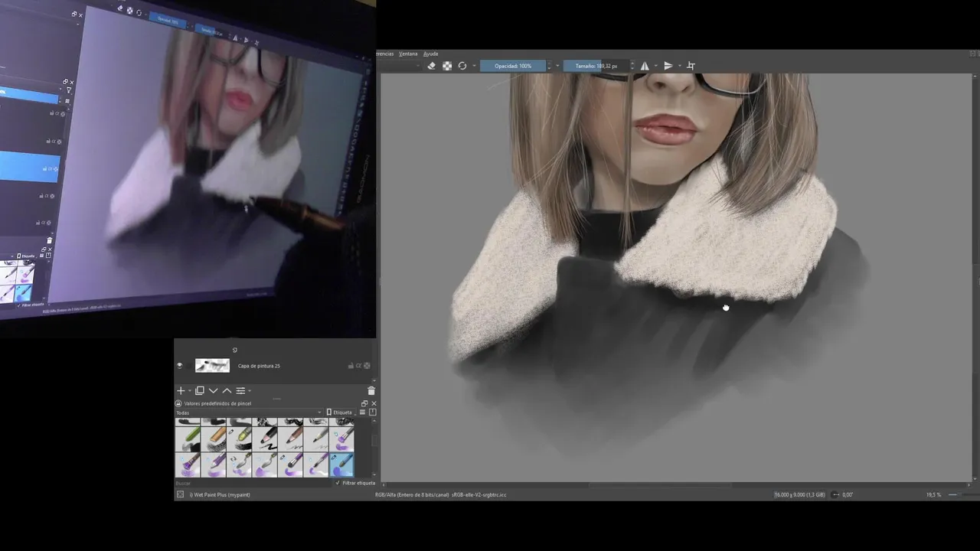The height and width of the screenshot is (551, 980).
Task: Open the add layer type dropdown arrow
Action: pyautogui.click(x=188, y=391)
